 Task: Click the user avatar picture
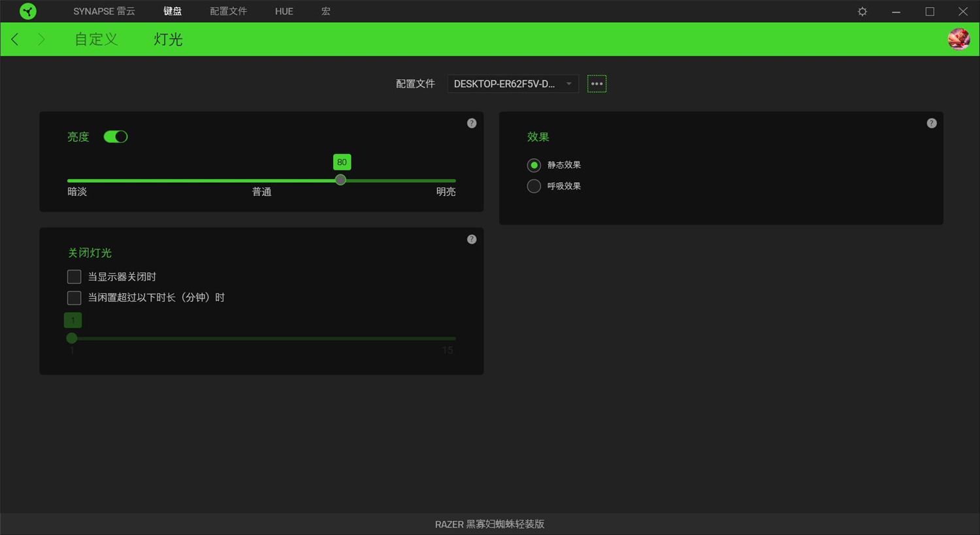[958, 39]
